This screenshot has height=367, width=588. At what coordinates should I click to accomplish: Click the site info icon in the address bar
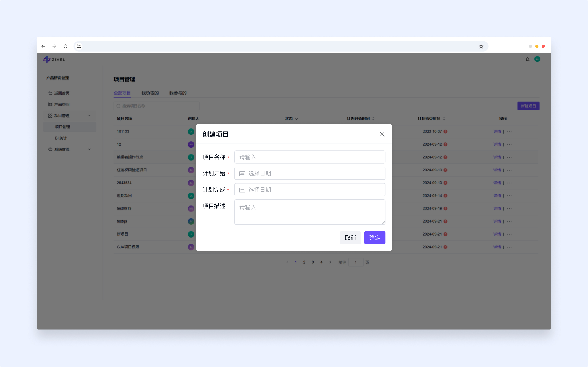79,46
